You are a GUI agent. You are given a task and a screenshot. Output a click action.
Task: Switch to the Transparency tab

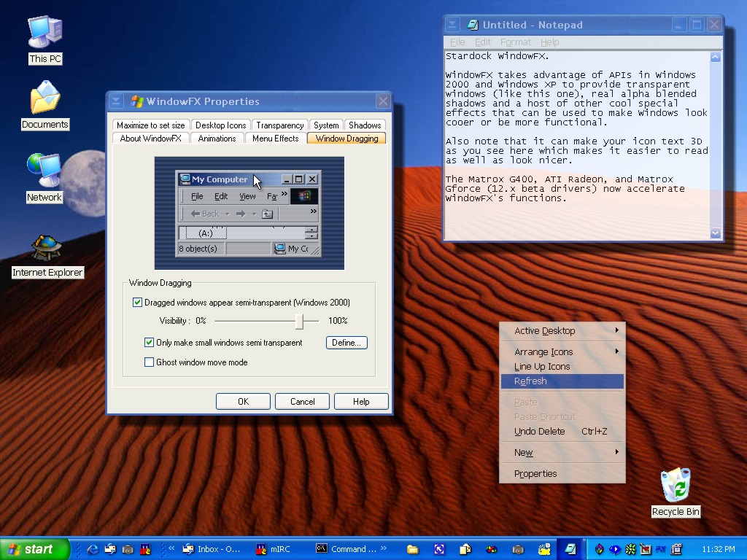[x=279, y=125]
